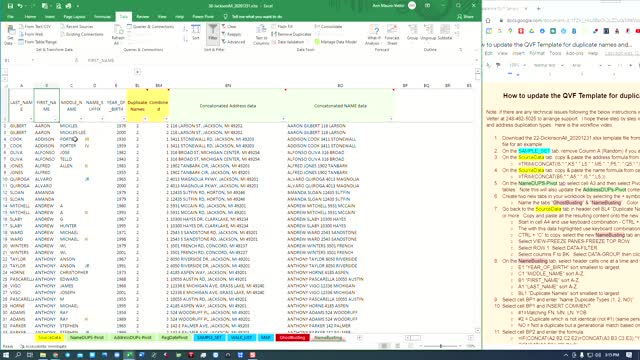Viewport: 640px width, 360px height.
Task: Open filter dropdown on Concatenated NAME data header
Action: coord(391,119)
